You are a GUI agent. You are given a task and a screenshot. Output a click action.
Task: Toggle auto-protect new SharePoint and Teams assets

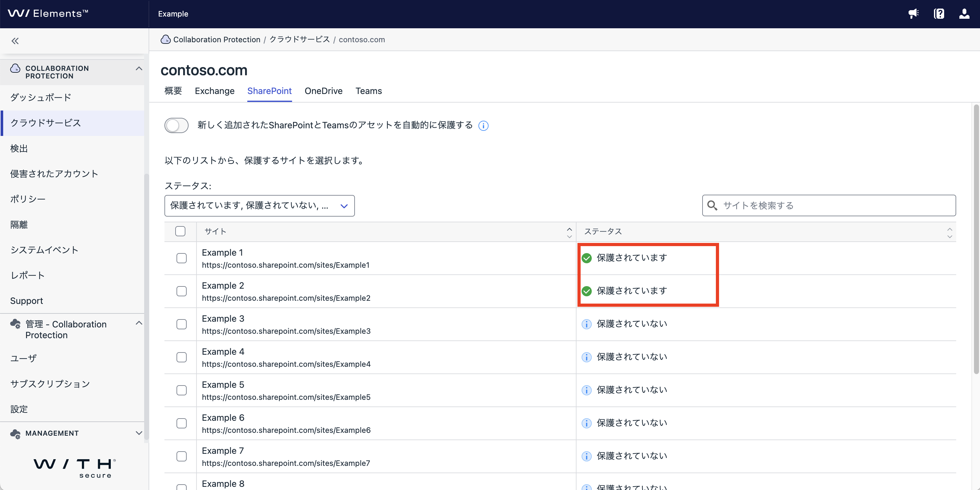177,125
